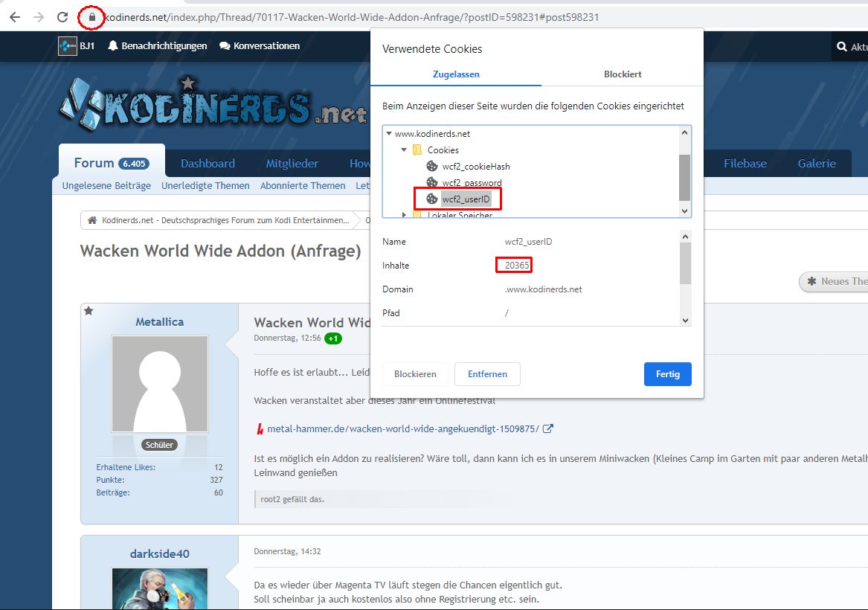Collapse the www.kodinerds.net tree node
868x610 pixels.
389,133
